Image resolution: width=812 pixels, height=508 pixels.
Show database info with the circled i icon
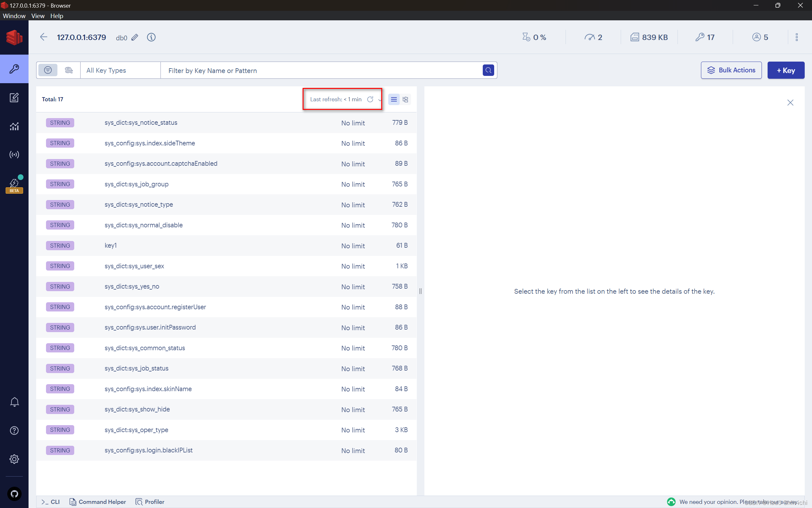point(151,37)
